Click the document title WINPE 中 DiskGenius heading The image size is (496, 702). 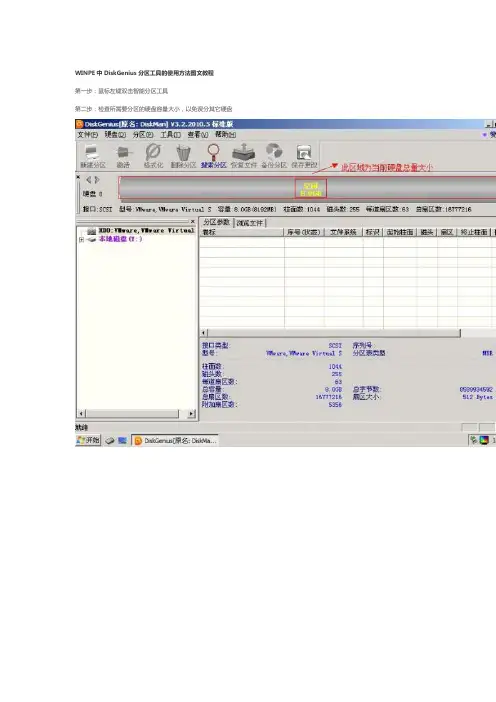click(x=144, y=73)
